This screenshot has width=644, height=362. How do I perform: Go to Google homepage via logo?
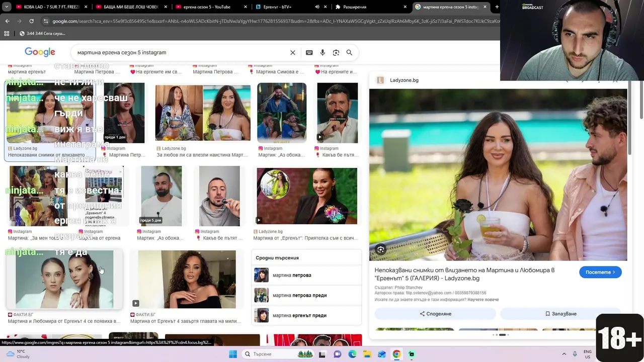(40, 52)
